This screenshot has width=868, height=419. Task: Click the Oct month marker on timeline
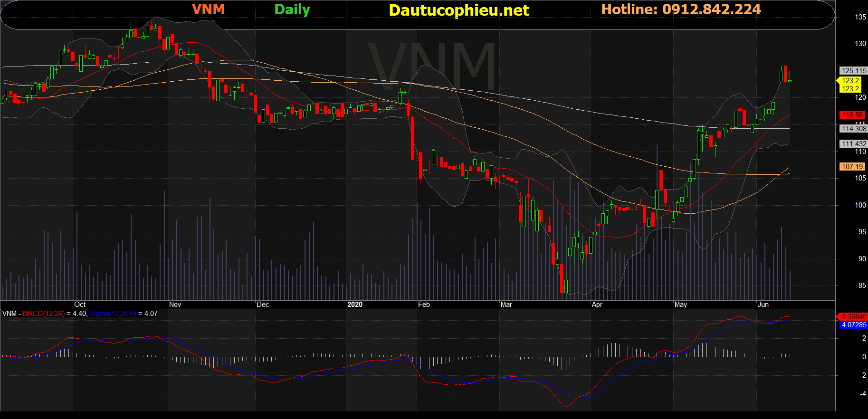pyautogui.click(x=80, y=305)
